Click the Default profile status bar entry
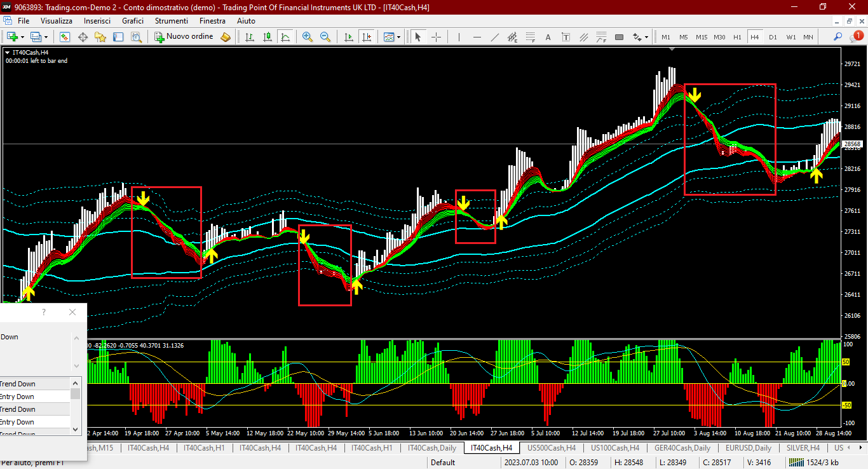Image resolution: width=868 pixels, height=469 pixels. pos(443,463)
